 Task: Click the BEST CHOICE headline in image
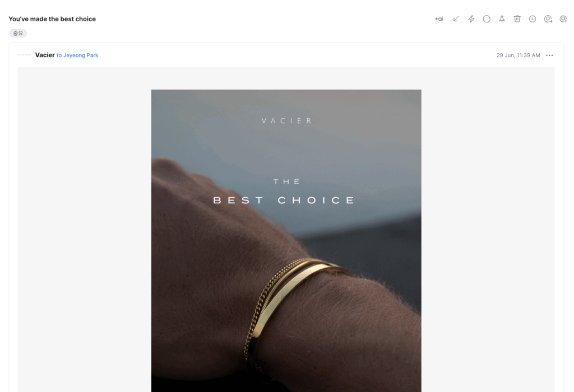[x=284, y=200]
